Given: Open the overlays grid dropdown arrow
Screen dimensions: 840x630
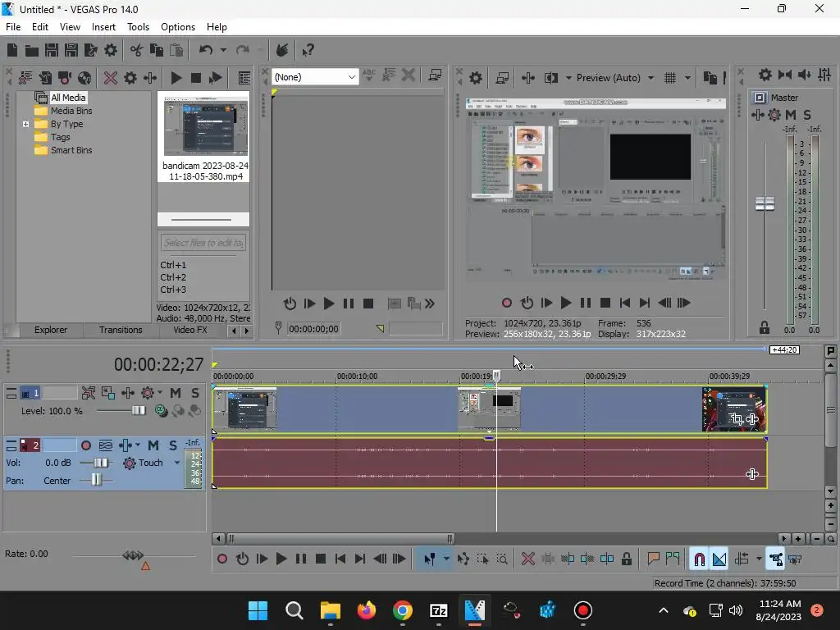Looking at the screenshot, I should [x=687, y=78].
